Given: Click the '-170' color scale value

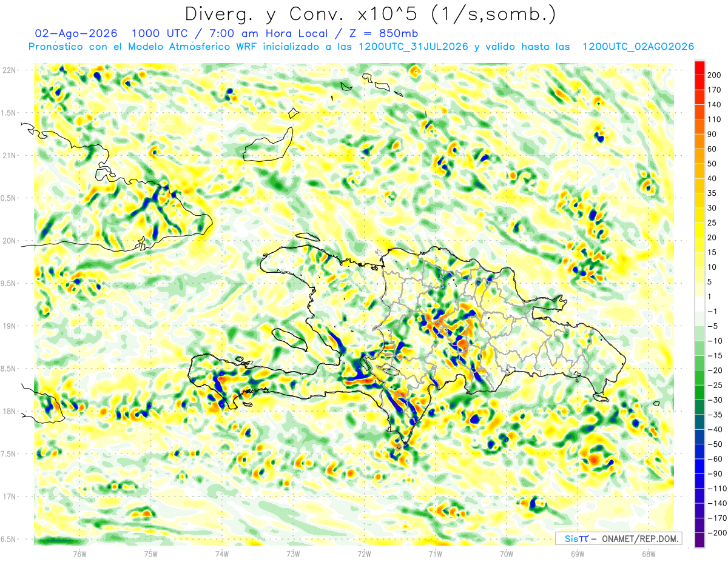Looking at the screenshot, I should coord(717,518).
